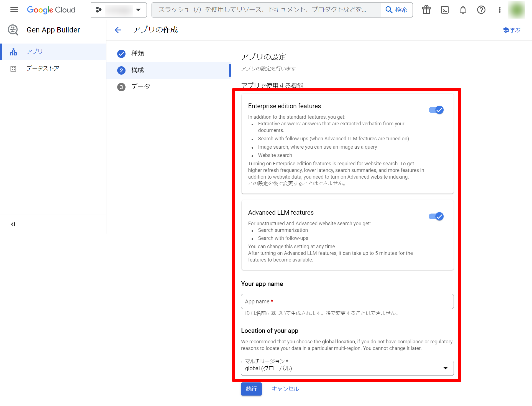Click the キャンセル cancel link
The height and width of the screenshot is (406, 532).
tap(285, 389)
